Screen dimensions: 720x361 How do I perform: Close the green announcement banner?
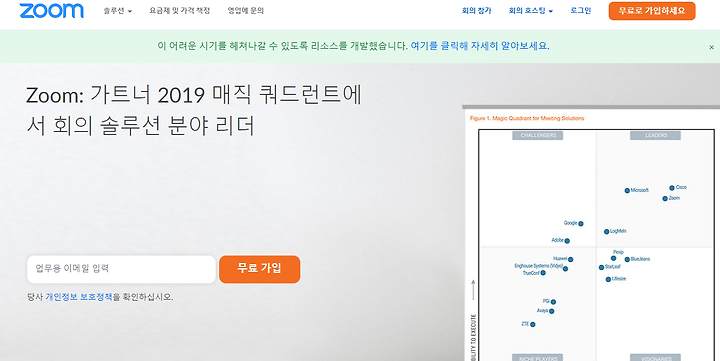point(711,47)
